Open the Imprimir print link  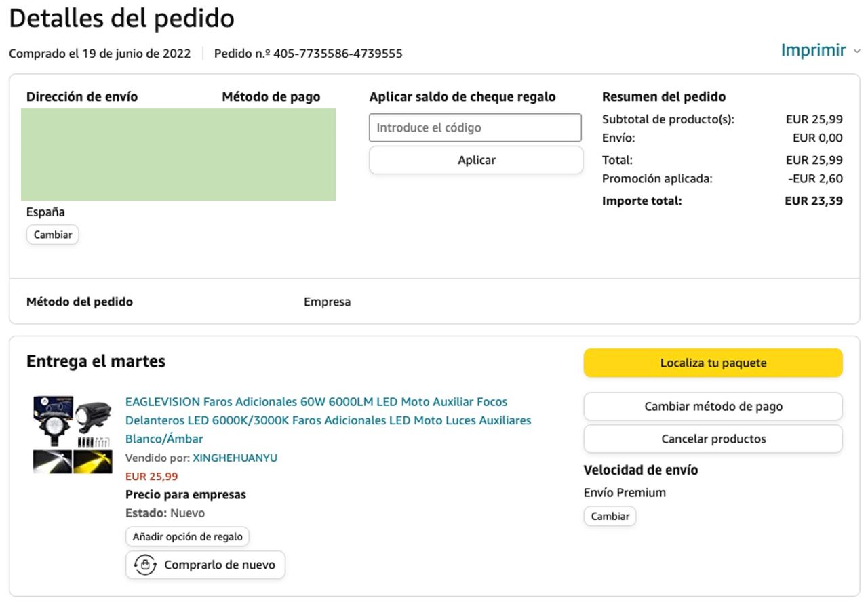pos(813,50)
